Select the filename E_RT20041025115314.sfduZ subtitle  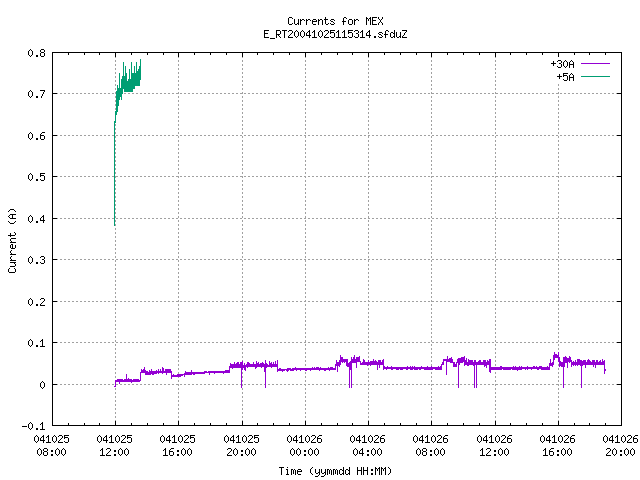pos(335,34)
